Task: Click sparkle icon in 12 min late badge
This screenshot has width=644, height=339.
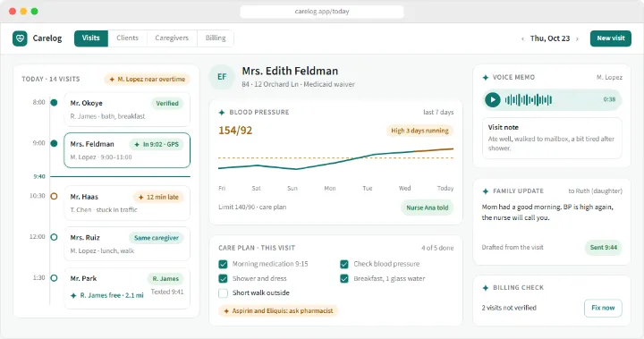Action: [141, 198]
